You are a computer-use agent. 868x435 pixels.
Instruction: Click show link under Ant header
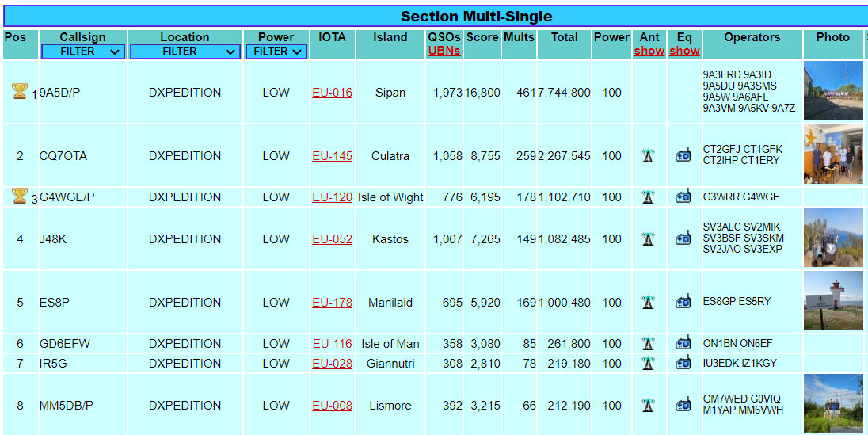(x=649, y=51)
